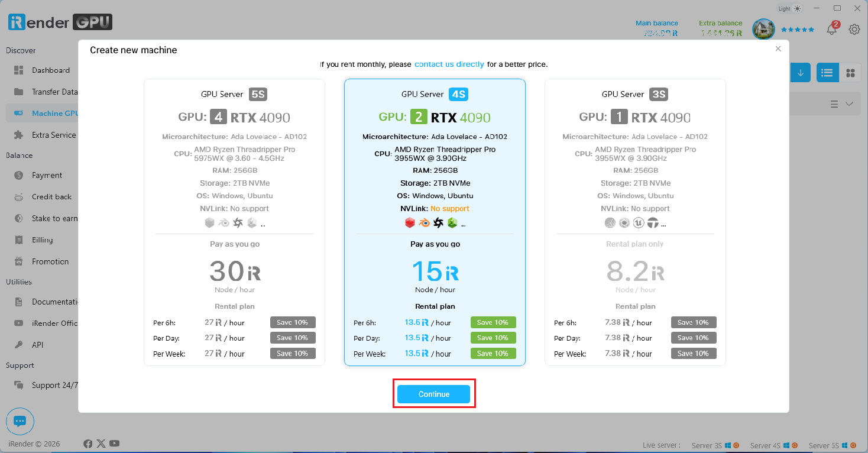Click the Main balance amount

pos(661,34)
